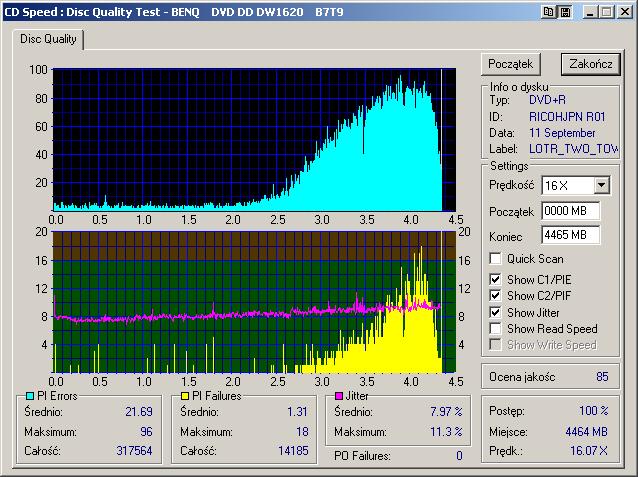Click the Miejsce 4464 MB value
Screen dimensions: 638x477
click(586, 432)
